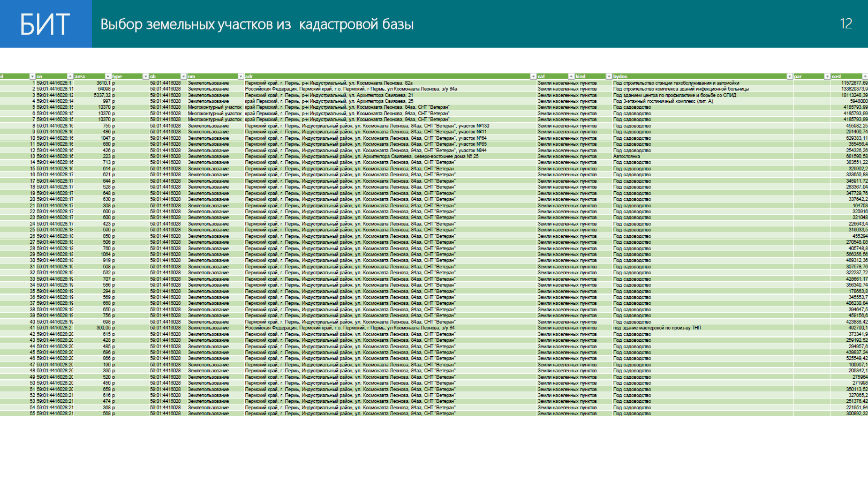Click 'Под строительство станции техобслуживания и автомойки'
868x488 pixels.
pos(676,83)
